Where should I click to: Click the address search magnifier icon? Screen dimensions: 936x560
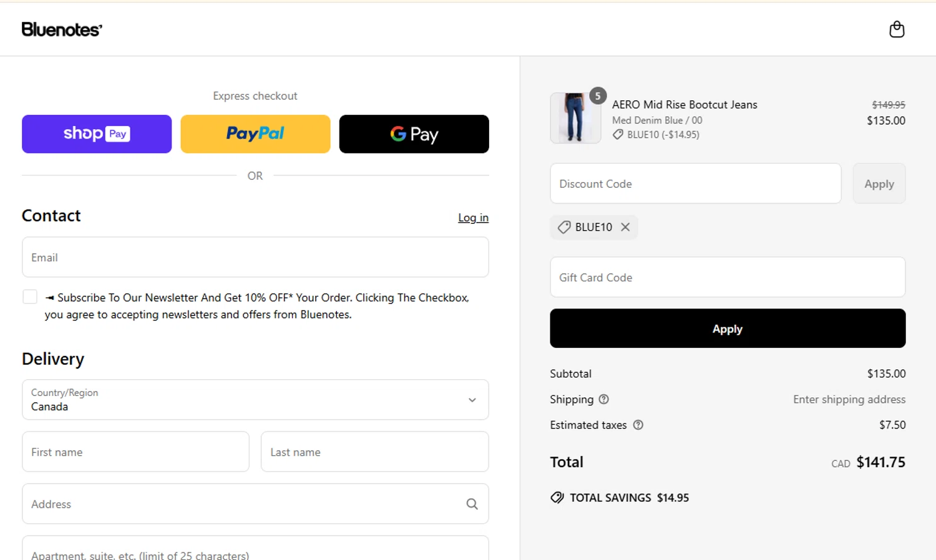click(x=472, y=504)
